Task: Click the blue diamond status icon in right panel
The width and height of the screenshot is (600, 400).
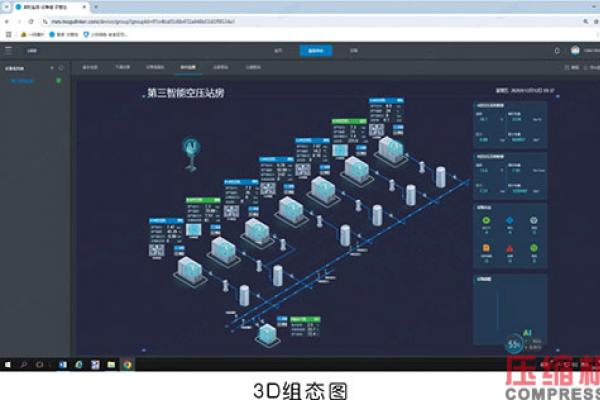Action: coord(510,219)
